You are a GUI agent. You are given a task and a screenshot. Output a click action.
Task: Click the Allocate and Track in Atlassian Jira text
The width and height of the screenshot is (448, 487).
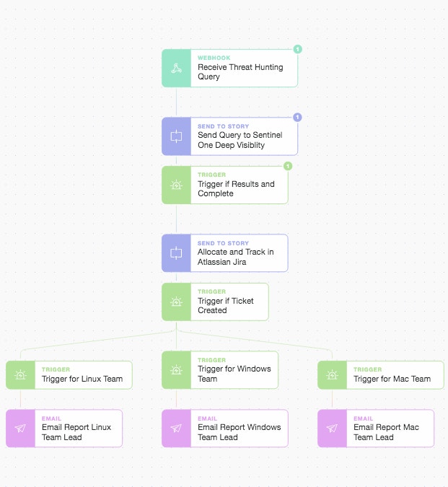[235, 257]
